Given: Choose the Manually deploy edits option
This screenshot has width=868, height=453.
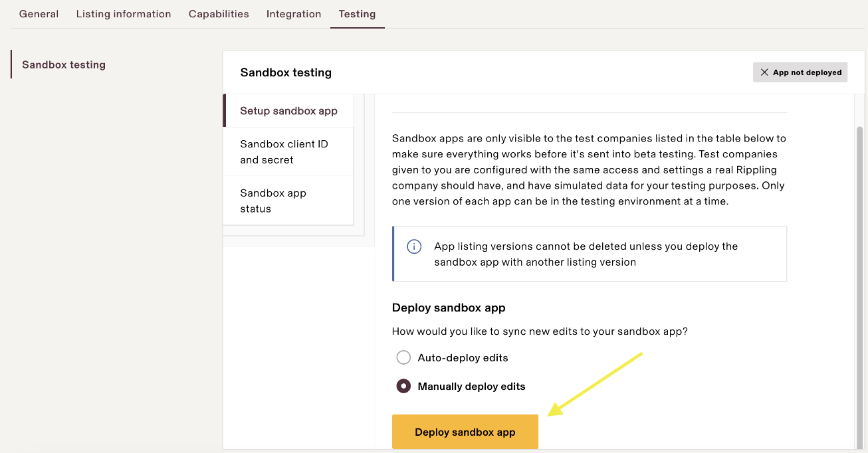Looking at the screenshot, I should (x=403, y=386).
